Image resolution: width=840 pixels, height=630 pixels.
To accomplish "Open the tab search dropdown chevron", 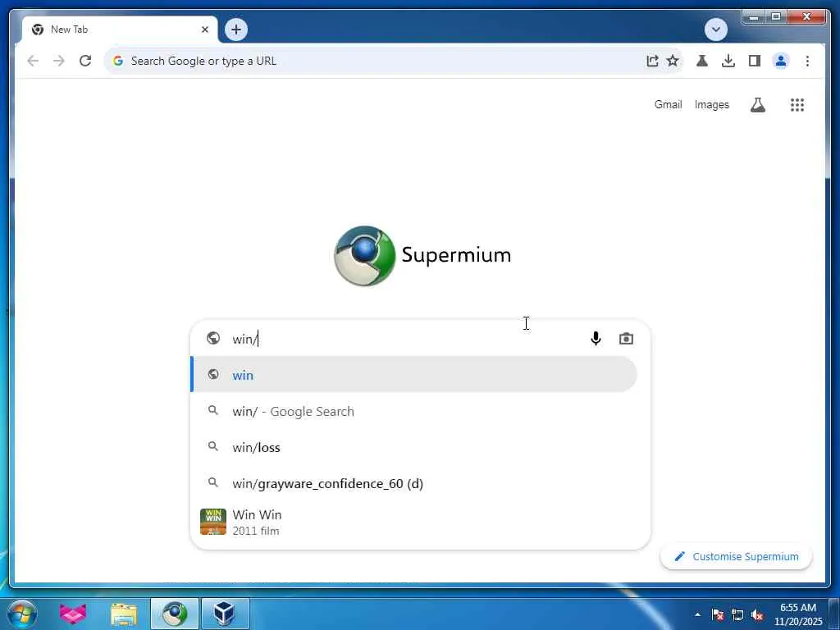I will [715, 30].
